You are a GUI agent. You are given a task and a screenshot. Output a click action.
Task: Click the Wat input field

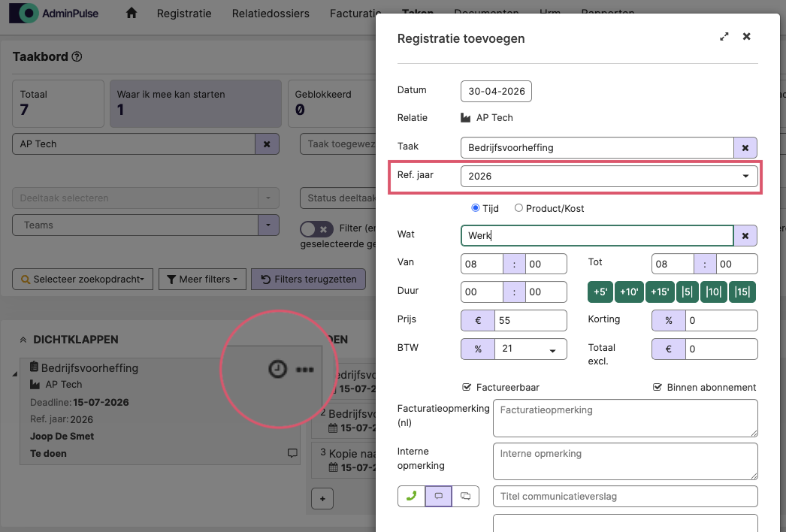597,236
